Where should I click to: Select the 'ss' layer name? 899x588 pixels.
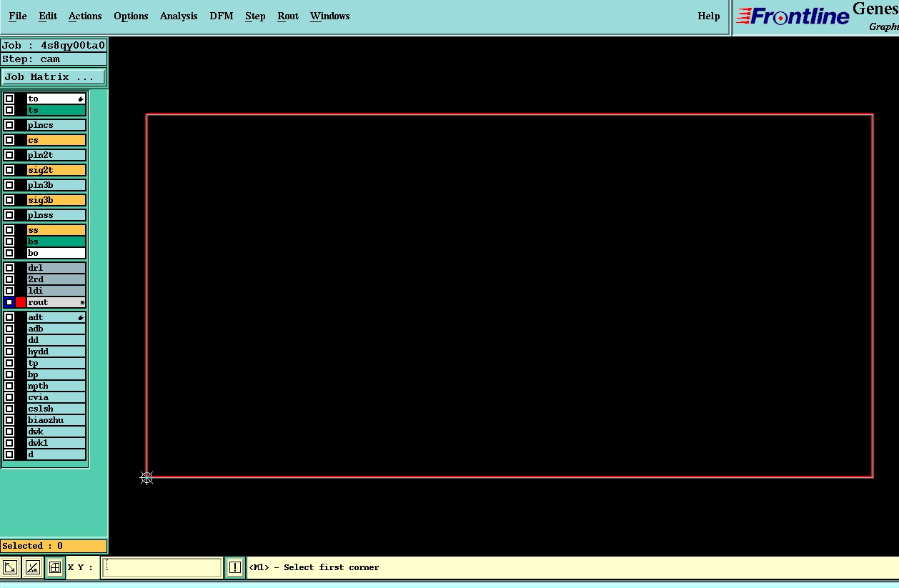[x=56, y=230]
